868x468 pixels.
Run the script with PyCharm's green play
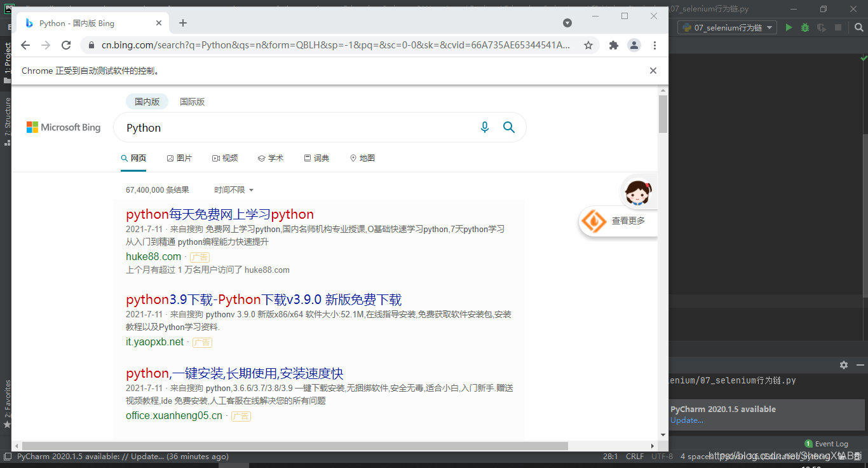click(x=789, y=27)
